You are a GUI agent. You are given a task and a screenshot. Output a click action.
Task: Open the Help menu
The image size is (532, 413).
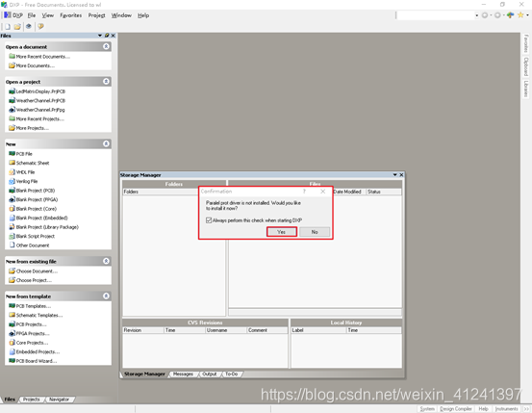[x=143, y=15]
